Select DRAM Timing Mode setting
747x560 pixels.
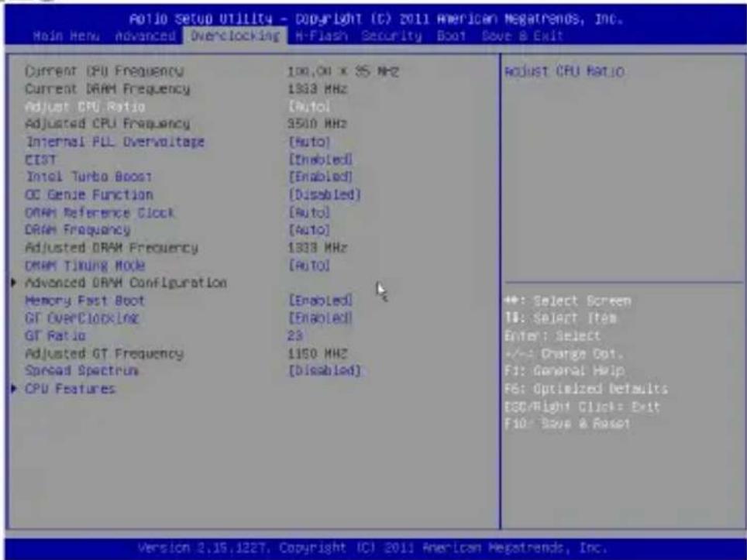click(84, 265)
